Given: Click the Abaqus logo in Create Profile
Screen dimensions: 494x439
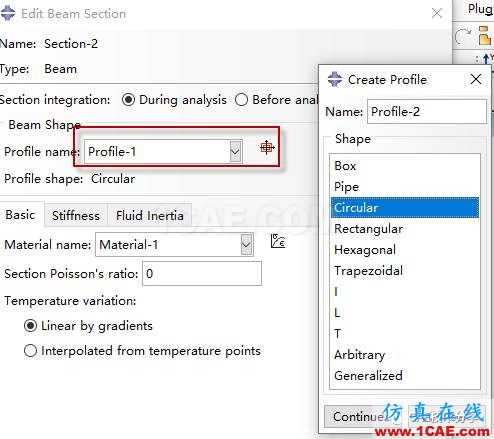Looking at the screenshot, I should pos(335,80).
